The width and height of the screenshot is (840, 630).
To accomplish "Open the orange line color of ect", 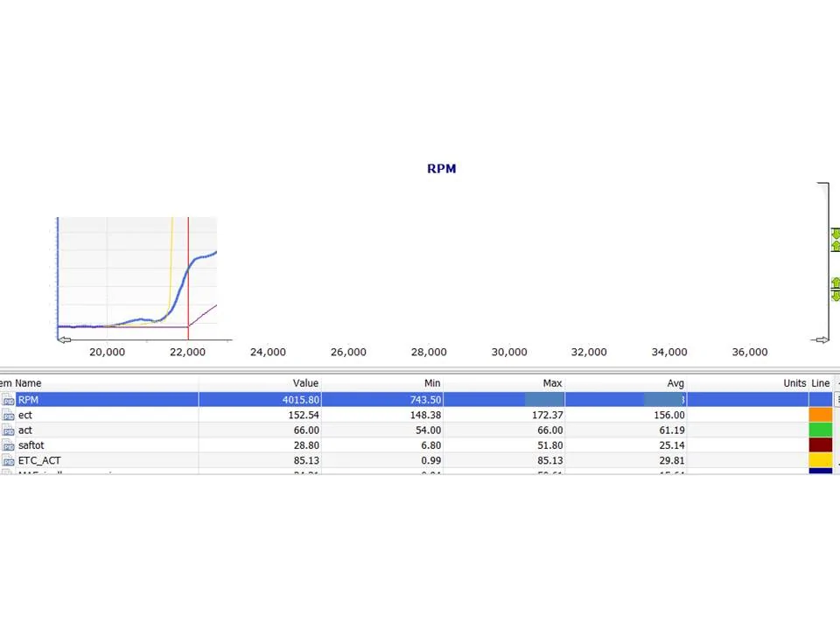I will click(820, 415).
